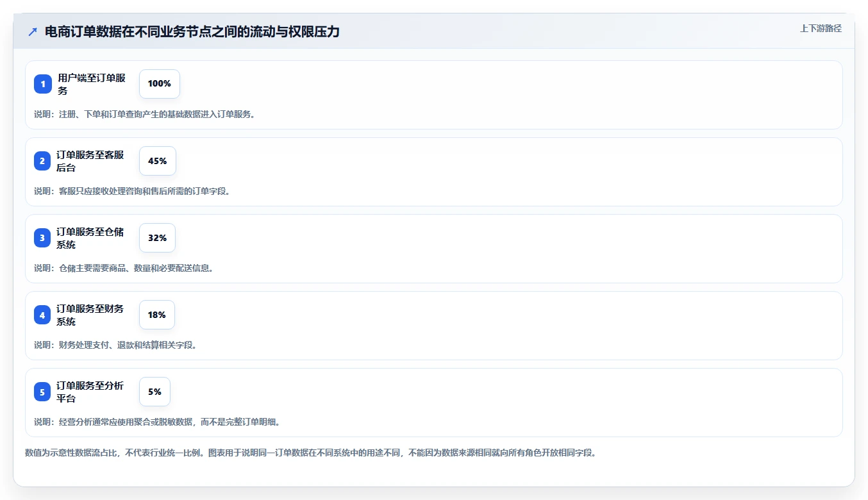
Task: Click the 用户端至订单服务 node label
Action: [x=92, y=84]
